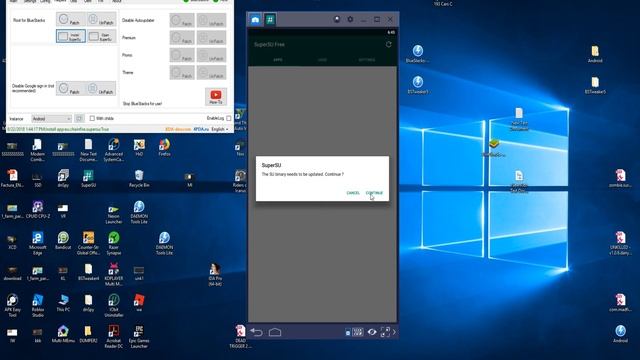The height and width of the screenshot is (360, 640).
Task: Toggle the checkbox next to the Instance button
Action: (92, 118)
